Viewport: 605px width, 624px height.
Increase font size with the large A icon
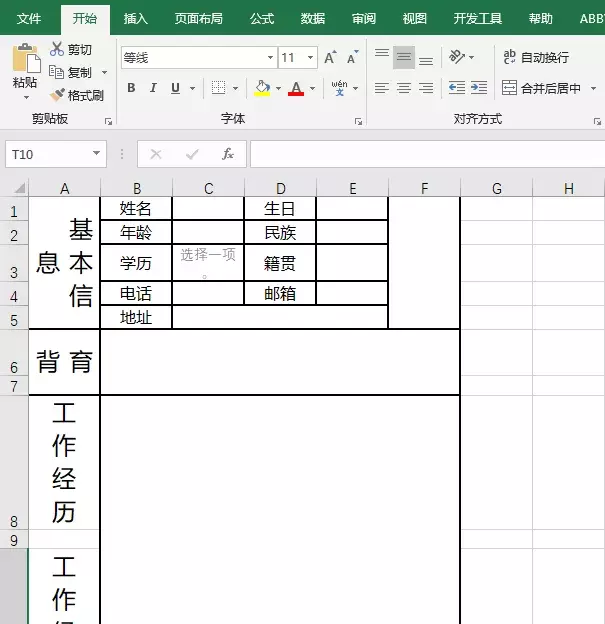(330, 58)
